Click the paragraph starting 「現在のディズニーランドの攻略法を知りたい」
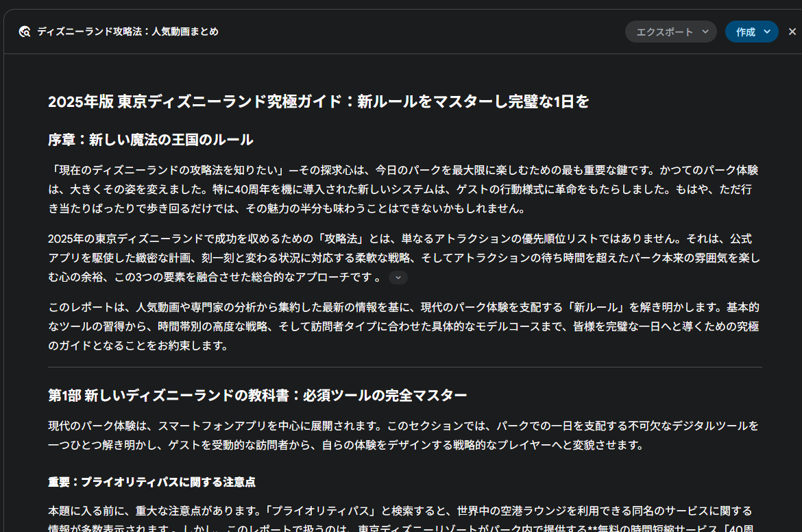 pyautogui.click(x=404, y=189)
